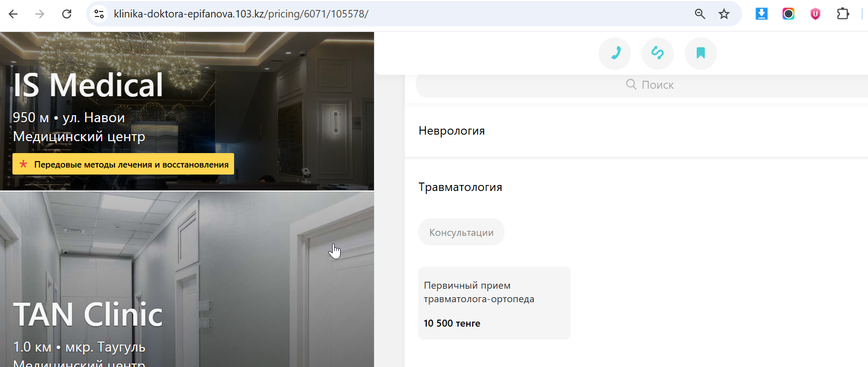868x367 pixels.
Task: Bookmark this page with the star icon
Action: [724, 14]
